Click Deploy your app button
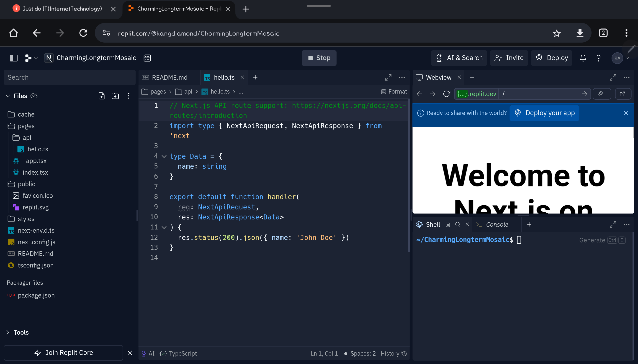Image resolution: width=638 pixels, height=364 pixels. 544,113
